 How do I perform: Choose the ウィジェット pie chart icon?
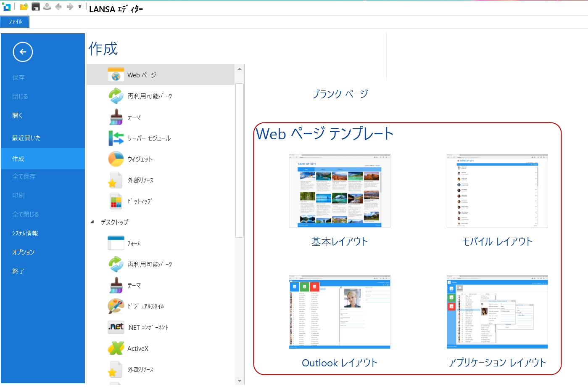point(116,159)
